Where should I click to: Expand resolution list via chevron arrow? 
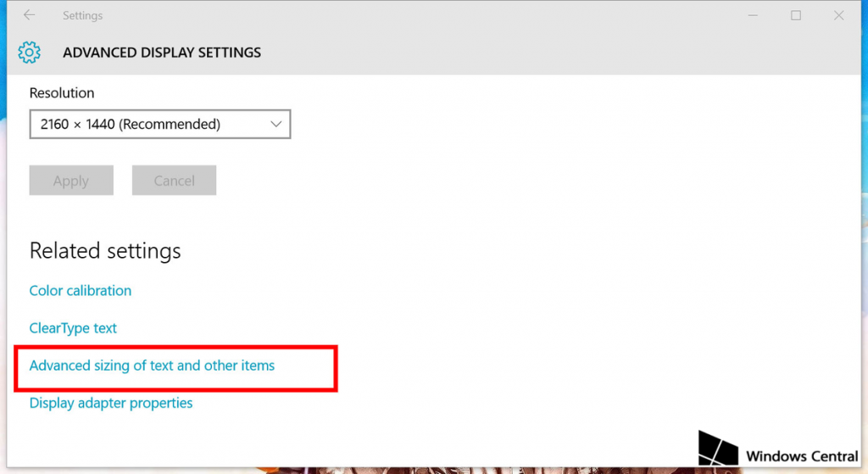pos(275,124)
